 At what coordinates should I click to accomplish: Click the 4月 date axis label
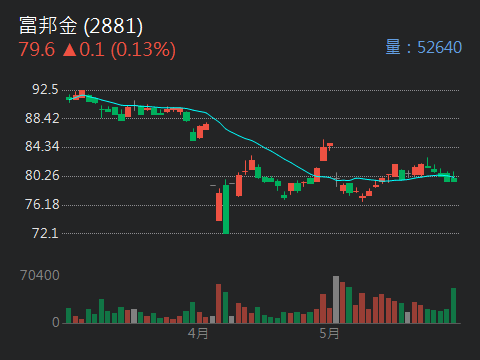click(x=198, y=333)
